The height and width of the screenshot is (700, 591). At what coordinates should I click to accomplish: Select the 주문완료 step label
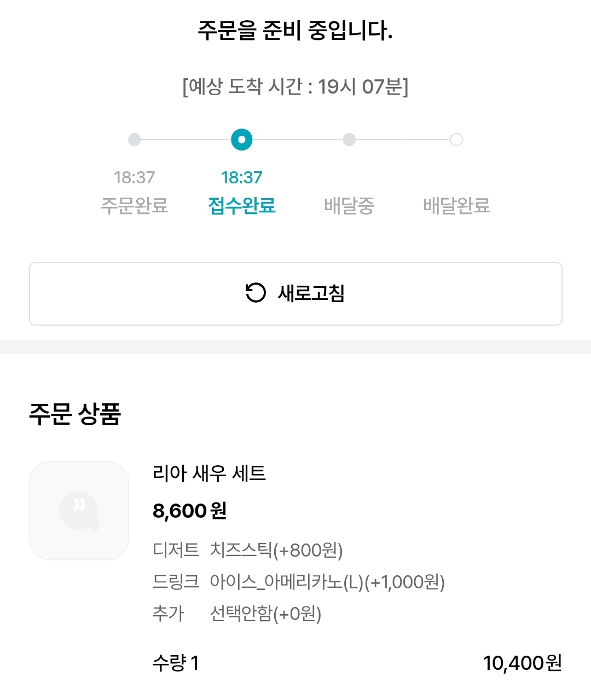coord(134,205)
